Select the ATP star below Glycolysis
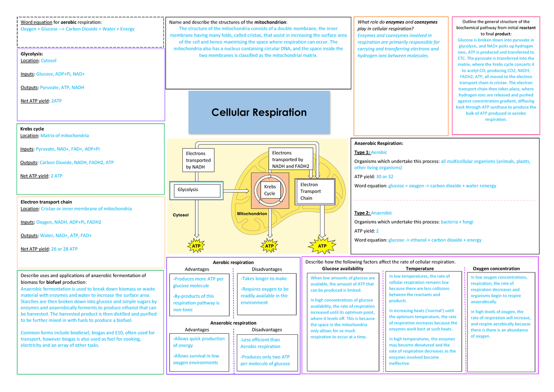Image resolution: width=554 pixels, height=392 pixels. coord(196,246)
